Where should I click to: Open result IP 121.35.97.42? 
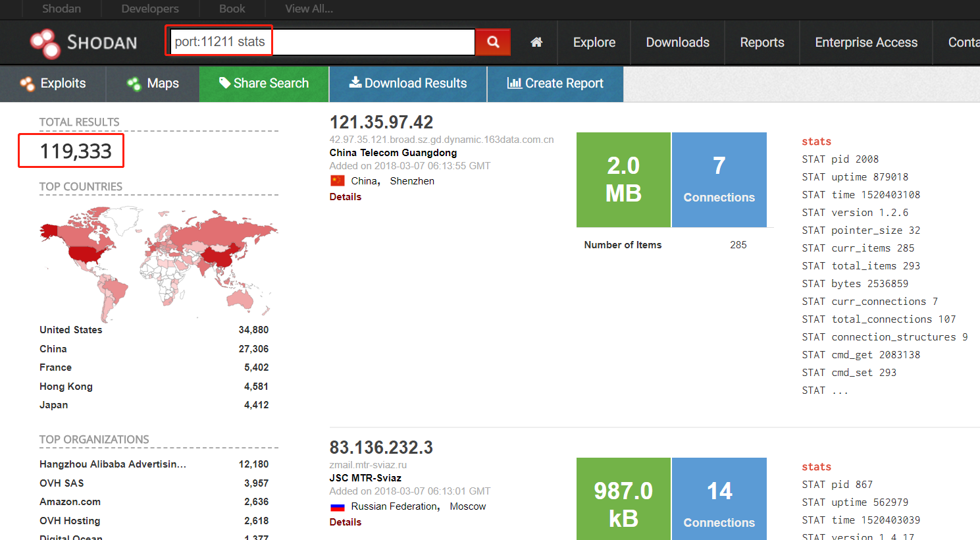(x=381, y=122)
